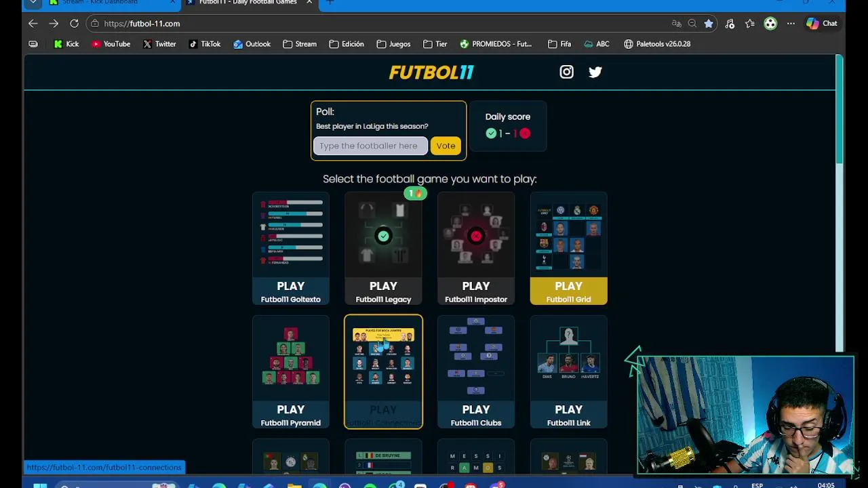Viewport: 868px width, 488px height.
Task: Open the extensions icon beside the favorite star
Action: [730, 23]
